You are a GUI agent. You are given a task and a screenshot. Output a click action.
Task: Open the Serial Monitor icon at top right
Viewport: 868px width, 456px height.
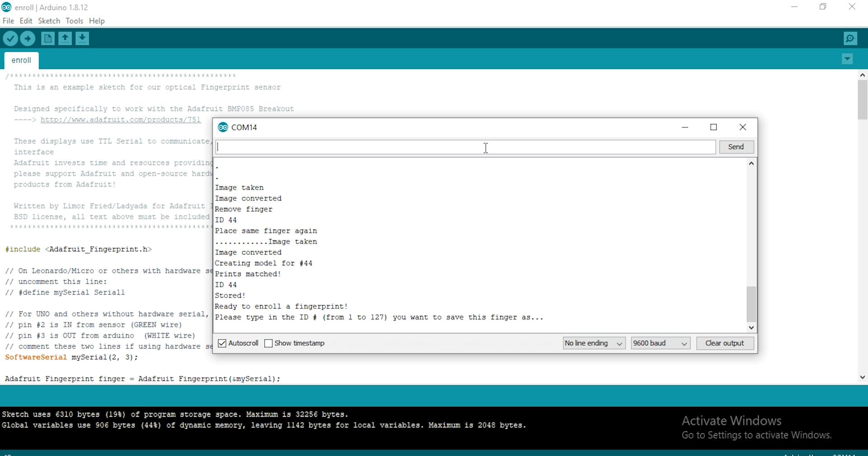click(850, 38)
